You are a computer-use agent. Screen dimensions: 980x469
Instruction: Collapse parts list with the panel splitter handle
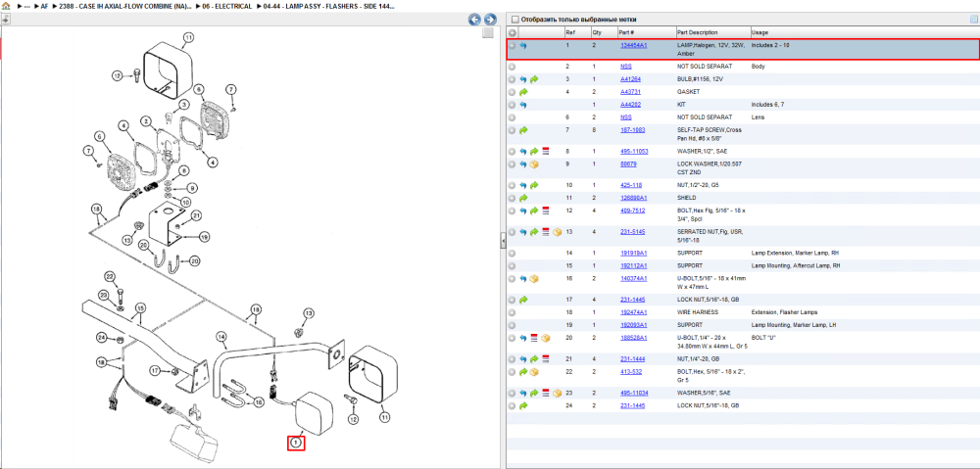point(503,242)
